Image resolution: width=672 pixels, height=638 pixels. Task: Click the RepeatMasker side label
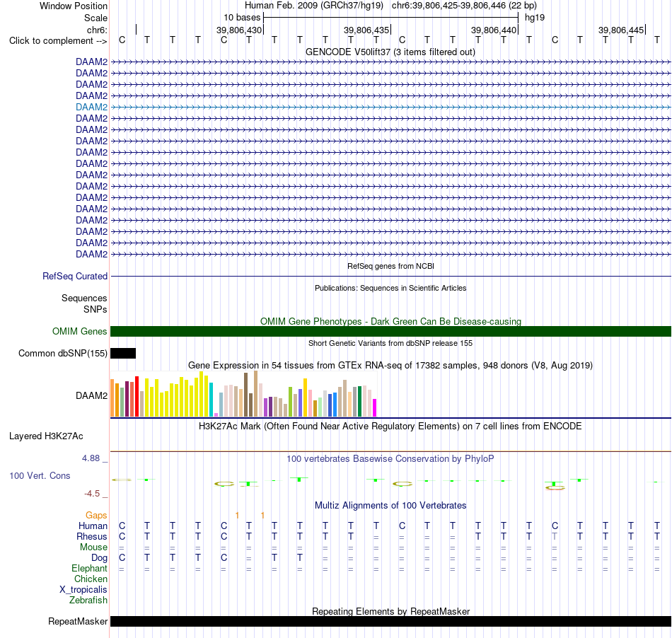[x=78, y=622]
